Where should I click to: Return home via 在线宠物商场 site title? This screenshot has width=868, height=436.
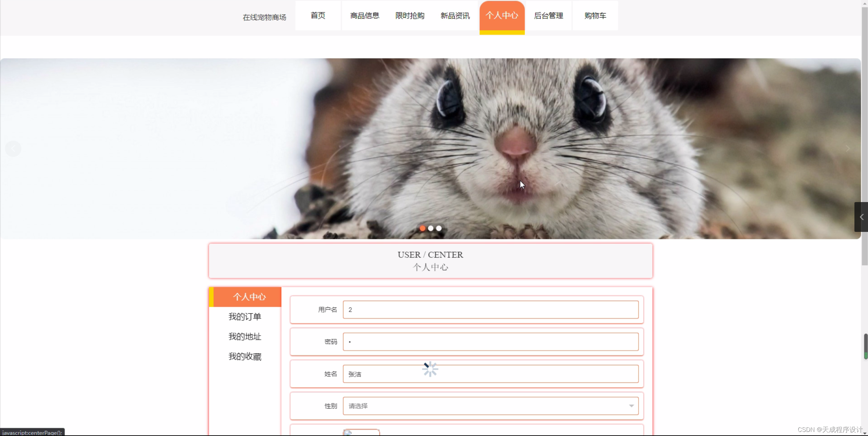(264, 17)
